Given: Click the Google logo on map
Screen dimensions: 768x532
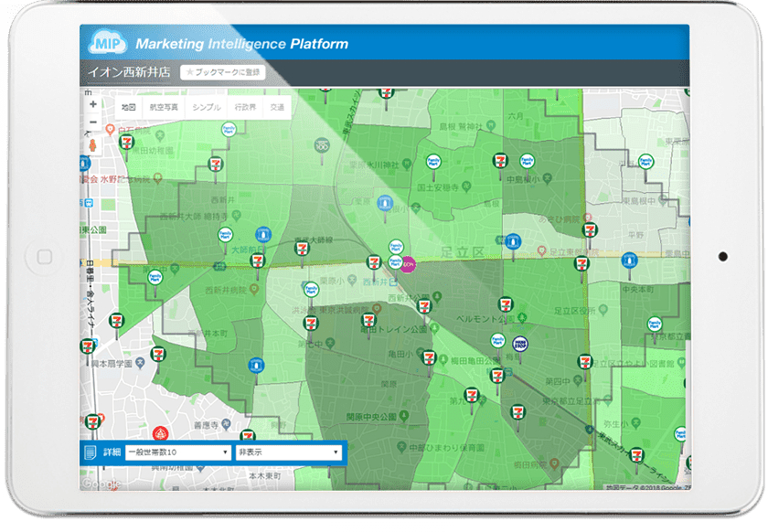Looking at the screenshot, I should [x=101, y=484].
